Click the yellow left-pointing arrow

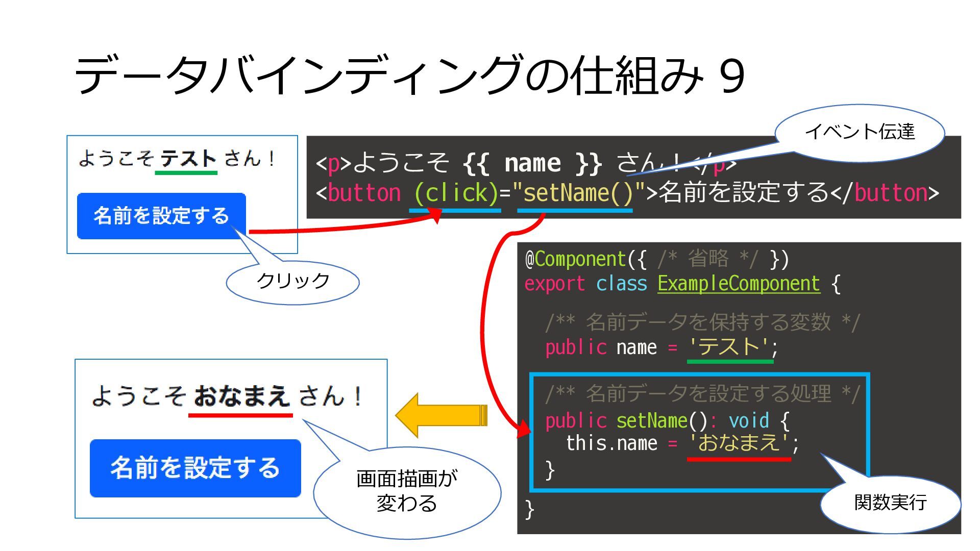441,415
